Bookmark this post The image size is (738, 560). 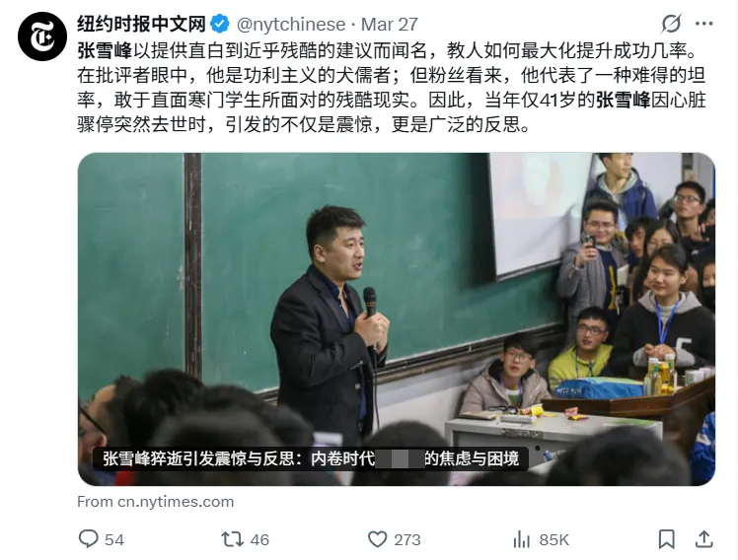(x=666, y=539)
